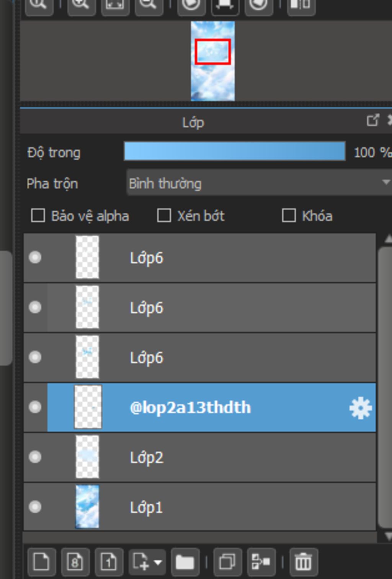Image resolution: width=392 pixels, height=579 pixels.
Task: Hide the Lớp1 layer
Action: click(35, 507)
